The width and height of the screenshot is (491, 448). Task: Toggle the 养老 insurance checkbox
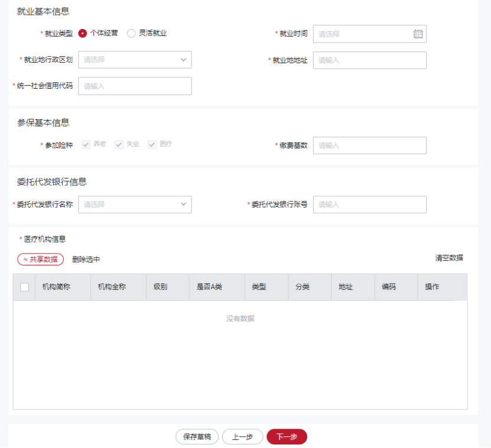(x=86, y=144)
